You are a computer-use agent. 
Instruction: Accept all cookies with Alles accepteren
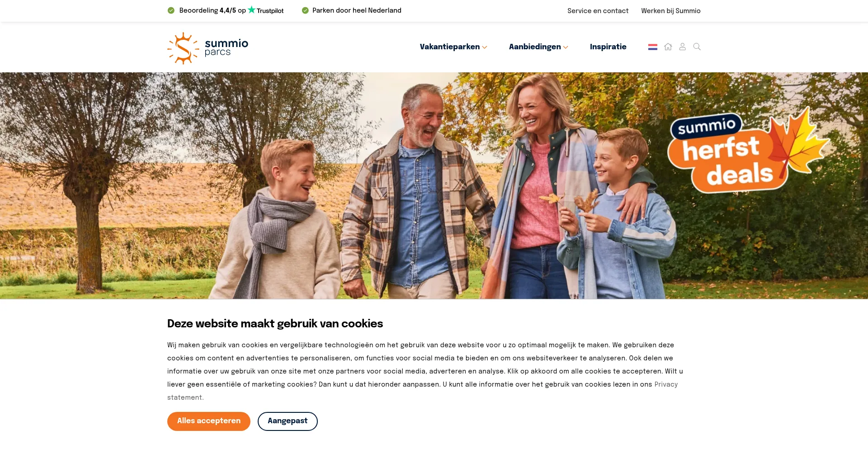(209, 421)
